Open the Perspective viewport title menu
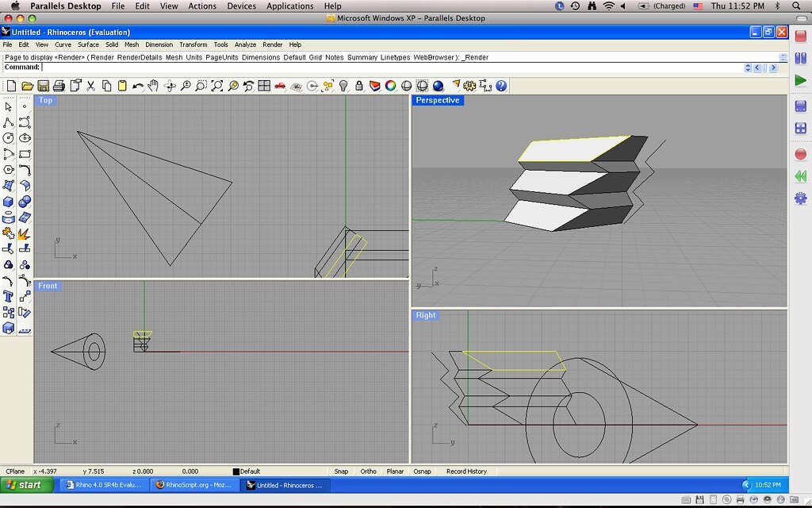Viewport: 812px width, 508px height. tap(438, 100)
